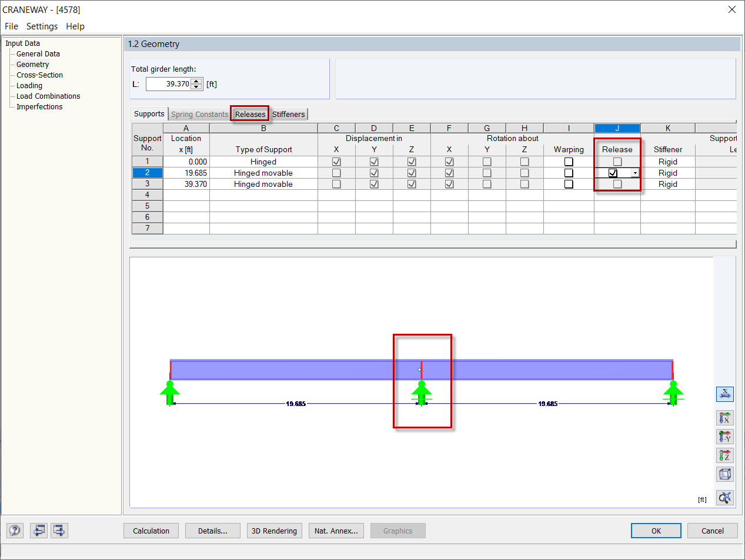
Task: Switch to the Stiffeners tab
Action: click(x=288, y=113)
